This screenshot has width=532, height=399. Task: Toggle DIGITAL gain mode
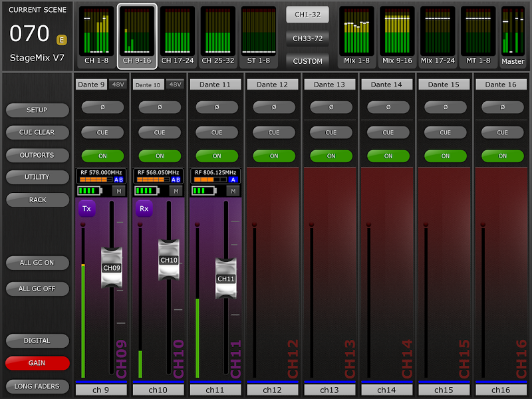(x=37, y=340)
